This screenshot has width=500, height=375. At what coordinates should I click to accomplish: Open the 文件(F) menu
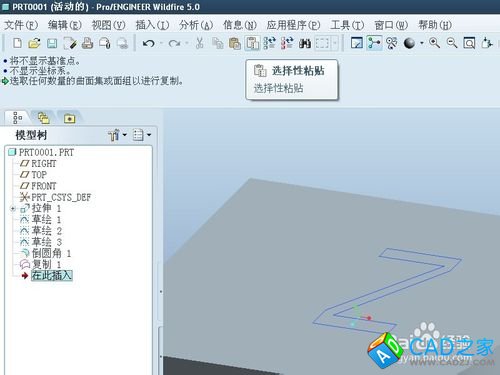coord(21,25)
